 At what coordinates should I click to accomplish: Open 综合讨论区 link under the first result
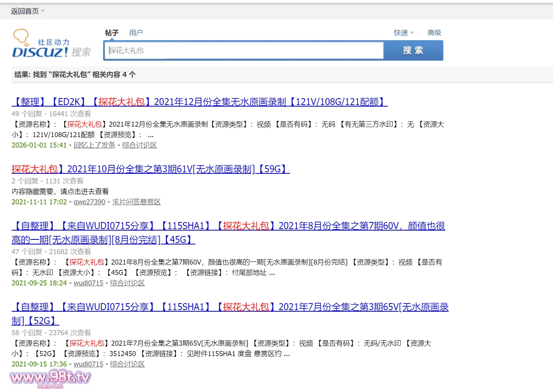(x=139, y=145)
